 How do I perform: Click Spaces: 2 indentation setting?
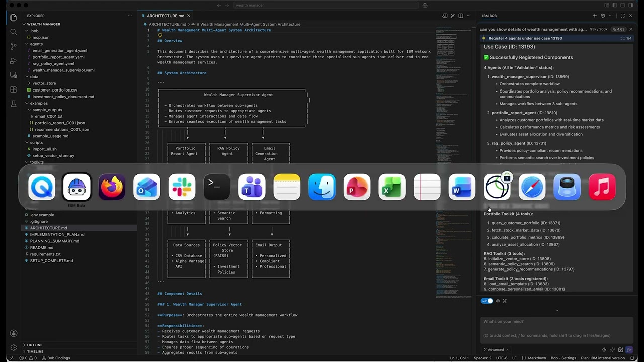[482, 358]
